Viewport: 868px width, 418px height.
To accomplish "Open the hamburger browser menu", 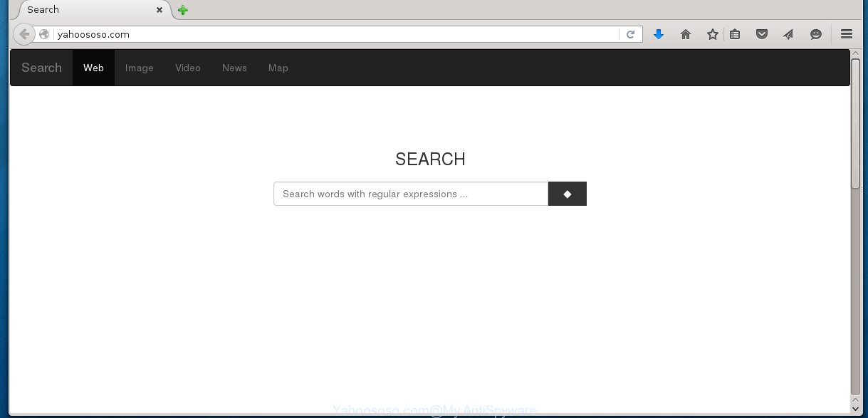I will (x=847, y=34).
